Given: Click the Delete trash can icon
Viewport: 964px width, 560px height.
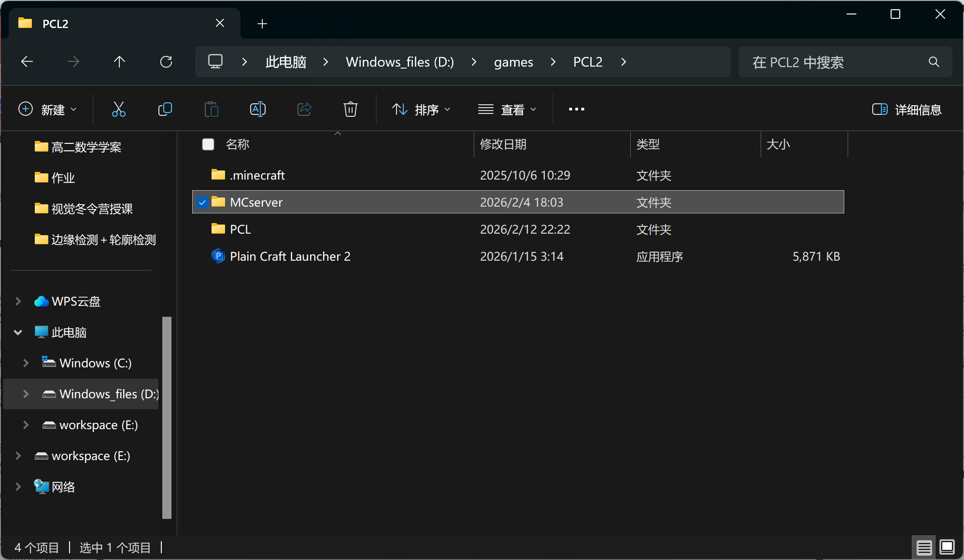Looking at the screenshot, I should [350, 110].
